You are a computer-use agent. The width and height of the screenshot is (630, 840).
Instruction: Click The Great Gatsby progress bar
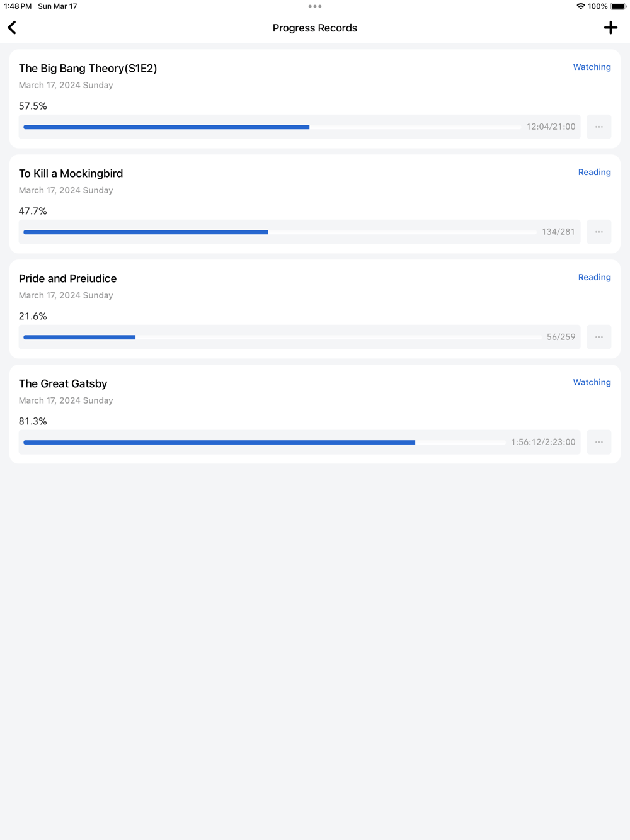click(264, 443)
